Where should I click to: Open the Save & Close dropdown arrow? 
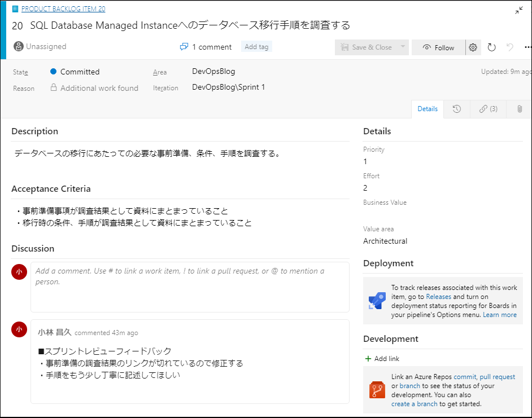(402, 47)
